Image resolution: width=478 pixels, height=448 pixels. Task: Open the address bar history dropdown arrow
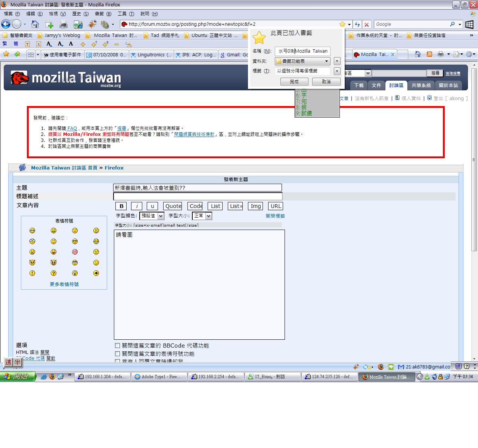[349, 25]
